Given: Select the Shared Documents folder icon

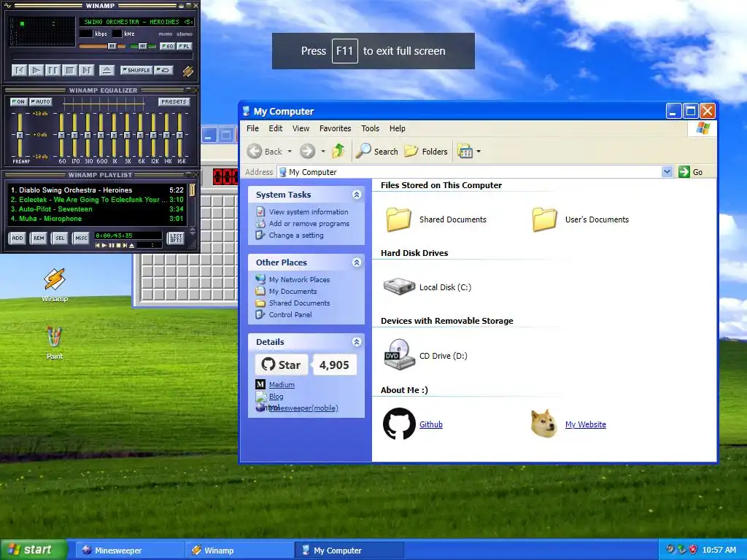Looking at the screenshot, I should click(x=399, y=219).
